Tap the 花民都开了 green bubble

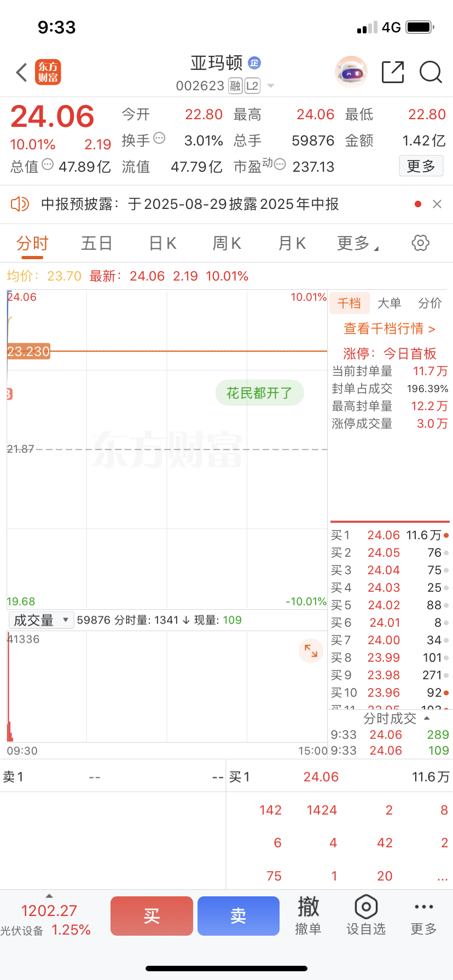tap(259, 393)
